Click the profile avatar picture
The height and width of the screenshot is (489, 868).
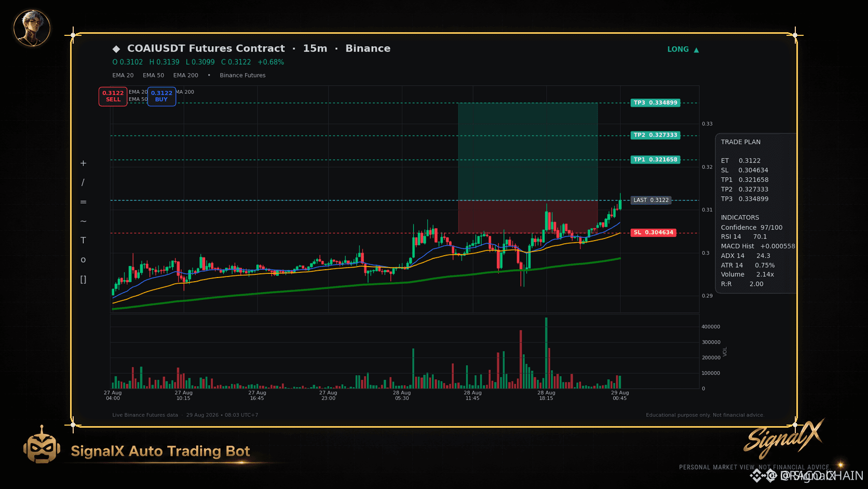[x=32, y=28]
